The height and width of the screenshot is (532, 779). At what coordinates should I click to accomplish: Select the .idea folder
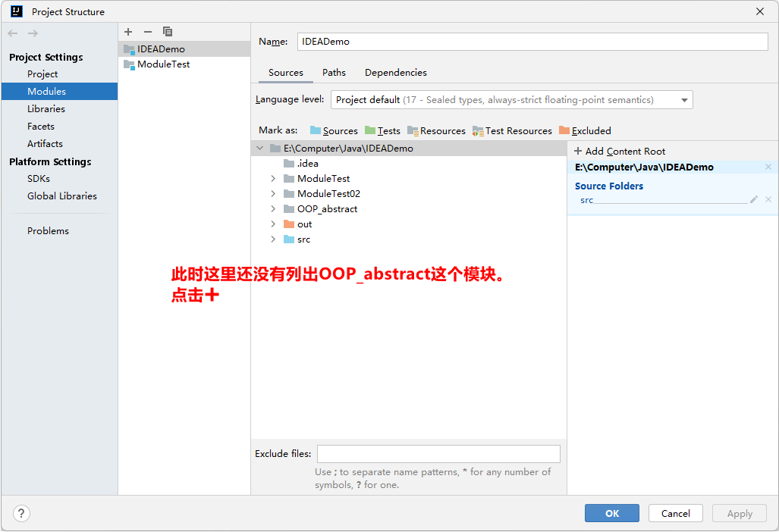(x=301, y=163)
